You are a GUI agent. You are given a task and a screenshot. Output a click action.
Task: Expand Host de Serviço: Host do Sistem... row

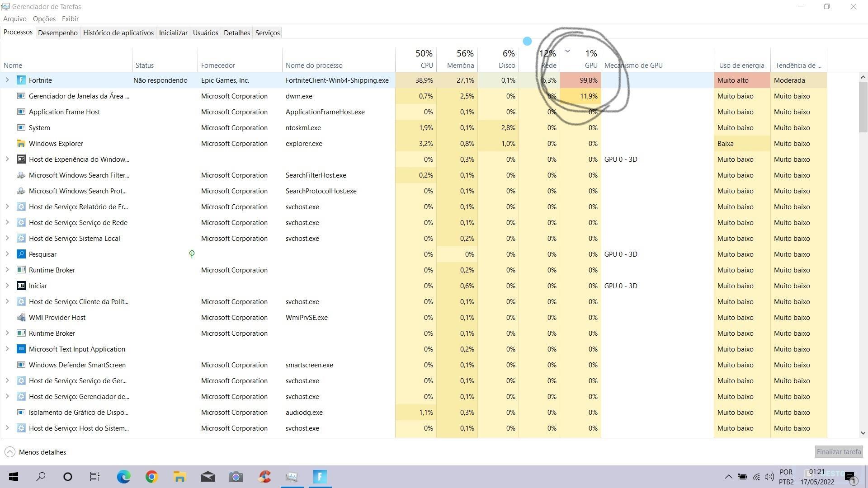[7, 428]
